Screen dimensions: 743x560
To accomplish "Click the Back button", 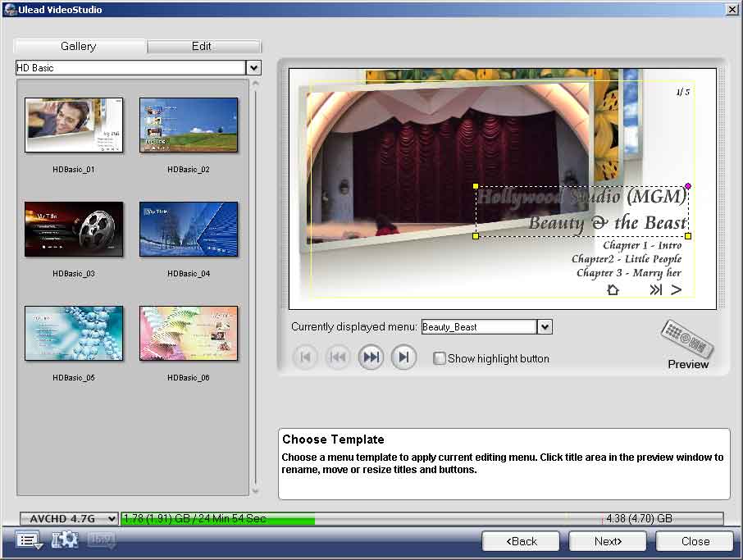I will pos(521,541).
